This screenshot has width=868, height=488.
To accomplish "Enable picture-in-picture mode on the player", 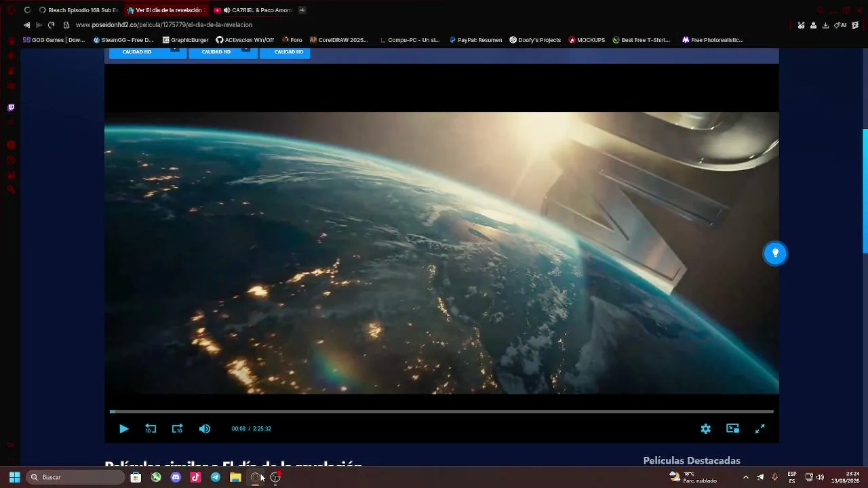I will pos(732,428).
